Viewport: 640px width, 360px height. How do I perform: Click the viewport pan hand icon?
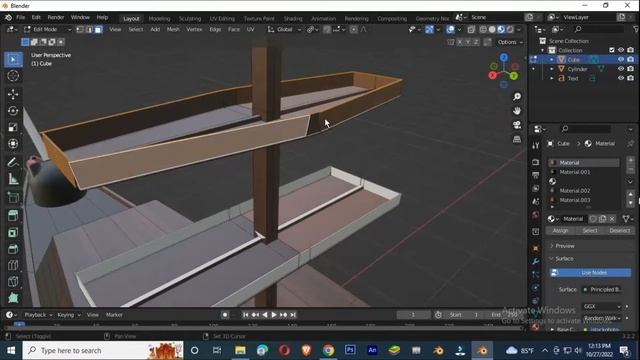pyautogui.click(x=517, y=111)
